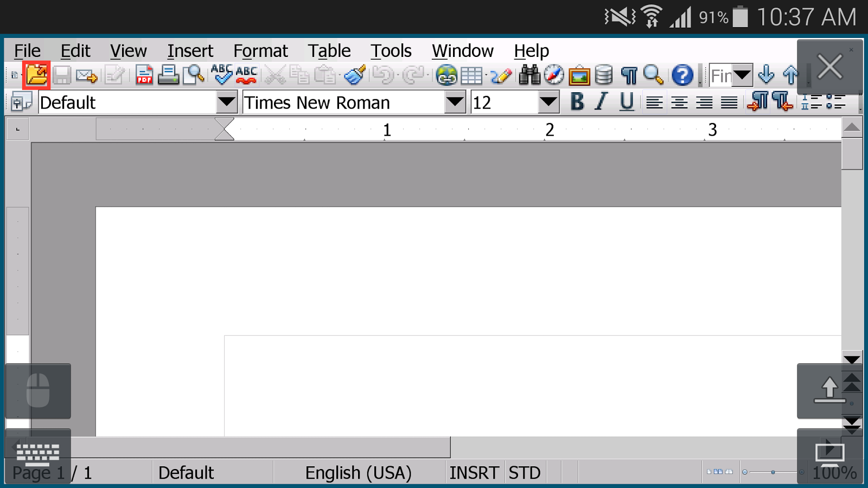Send document as e-mail via envelope icon

(x=87, y=75)
